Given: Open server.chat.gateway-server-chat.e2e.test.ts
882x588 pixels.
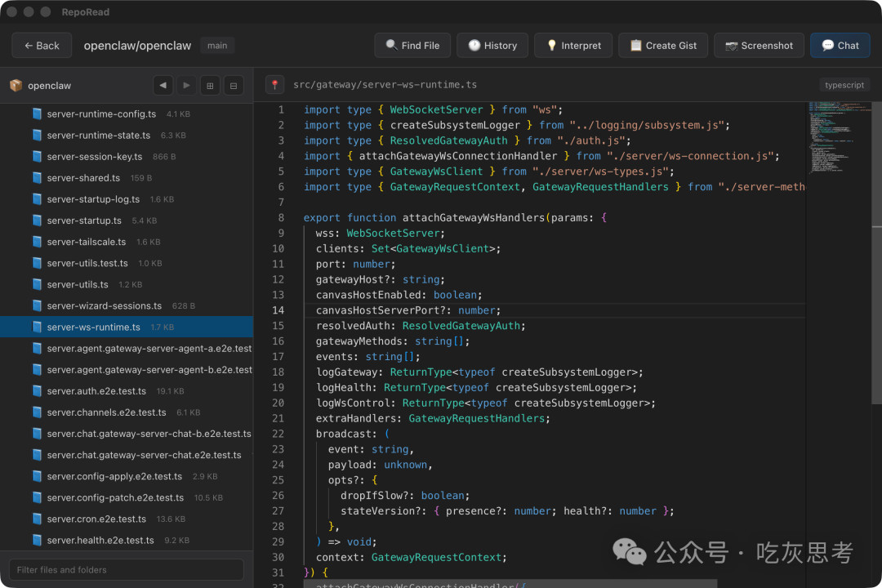Looking at the screenshot, I should tap(127, 455).
